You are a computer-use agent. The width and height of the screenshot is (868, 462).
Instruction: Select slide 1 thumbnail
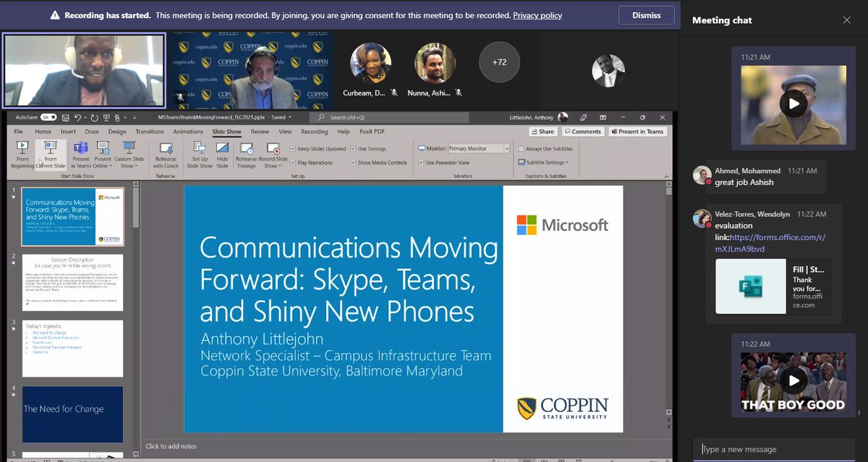coord(72,217)
